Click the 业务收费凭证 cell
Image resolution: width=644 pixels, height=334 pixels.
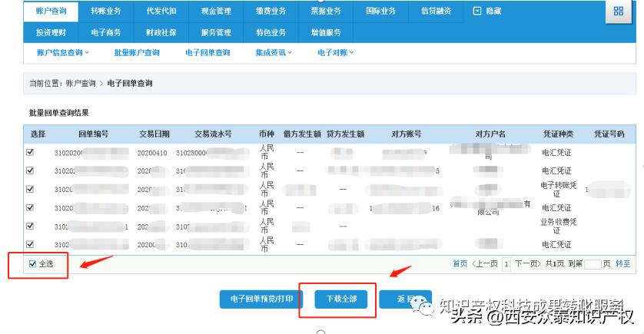[x=558, y=226]
